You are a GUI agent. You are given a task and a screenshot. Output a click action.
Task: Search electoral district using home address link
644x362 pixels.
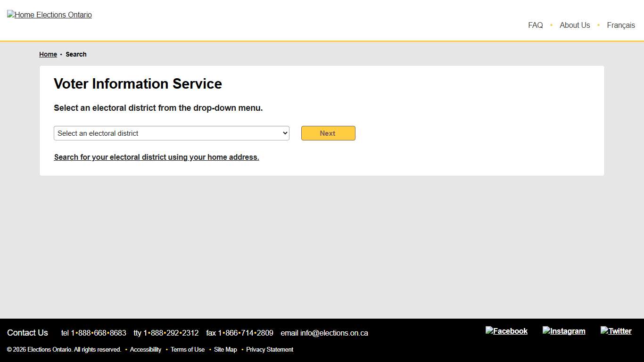(157, 157)
